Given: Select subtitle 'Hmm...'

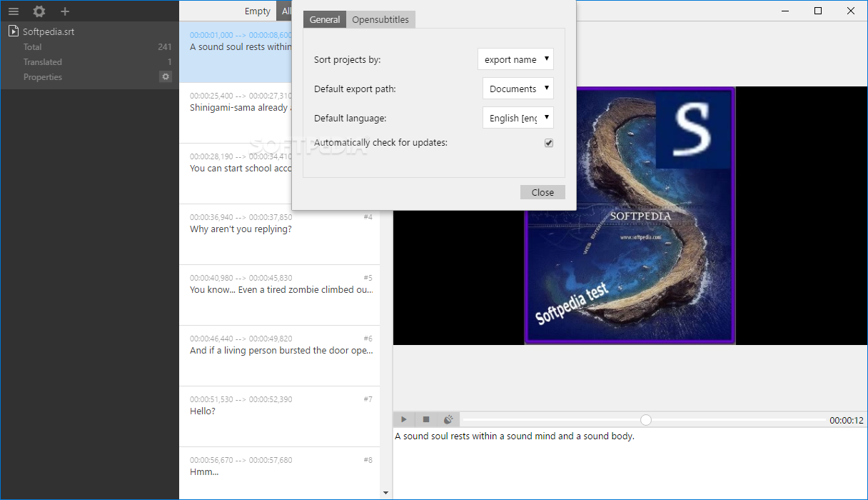Looking at the screenshot, I should click(x=280, y=473).
